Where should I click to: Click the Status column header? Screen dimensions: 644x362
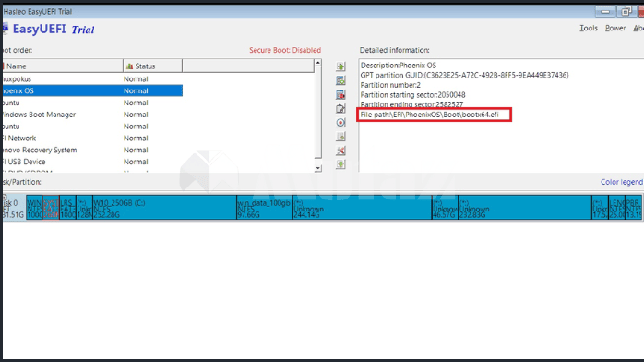point(152,66)
